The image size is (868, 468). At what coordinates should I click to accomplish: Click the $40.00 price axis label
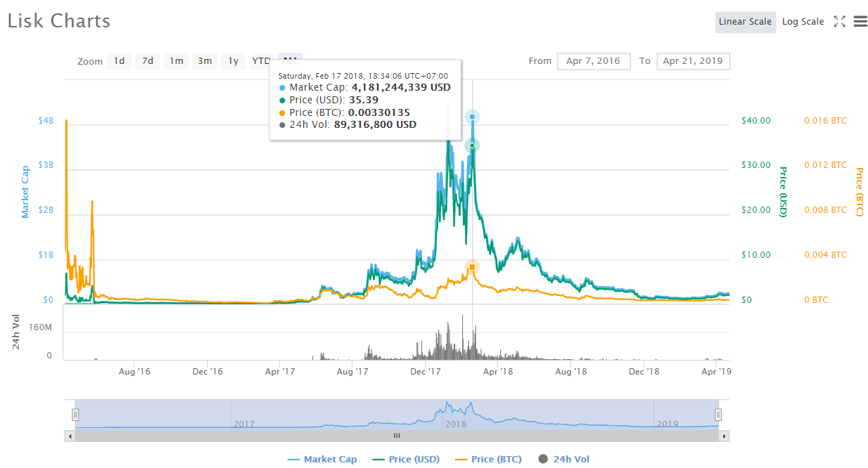click(756, 120)
